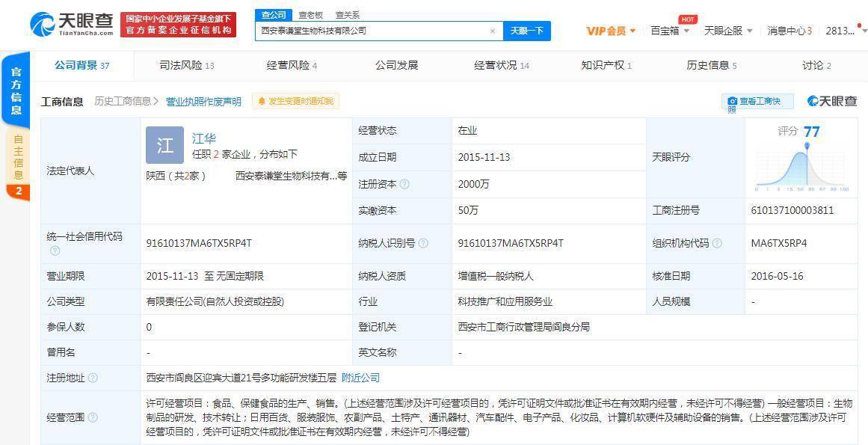Viewport: 868px width, 445px height.
Task: Select the 经营状况 tab
Action: click(502, 65)
